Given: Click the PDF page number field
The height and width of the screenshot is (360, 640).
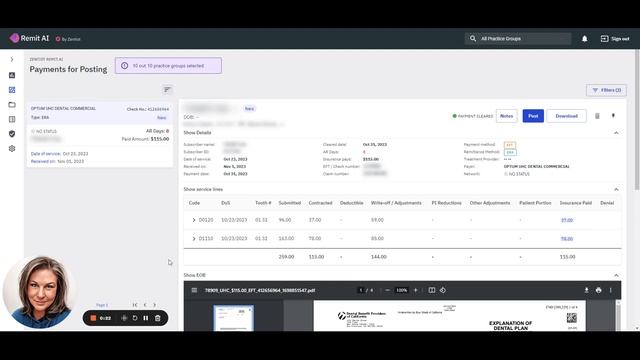Looking at the screenshot, I should pyautogui.click(x=360, y=290).
